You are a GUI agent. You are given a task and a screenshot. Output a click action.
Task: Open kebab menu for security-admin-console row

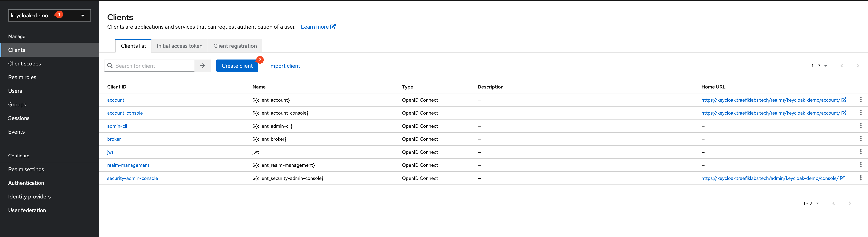click(x=860, y=178)
